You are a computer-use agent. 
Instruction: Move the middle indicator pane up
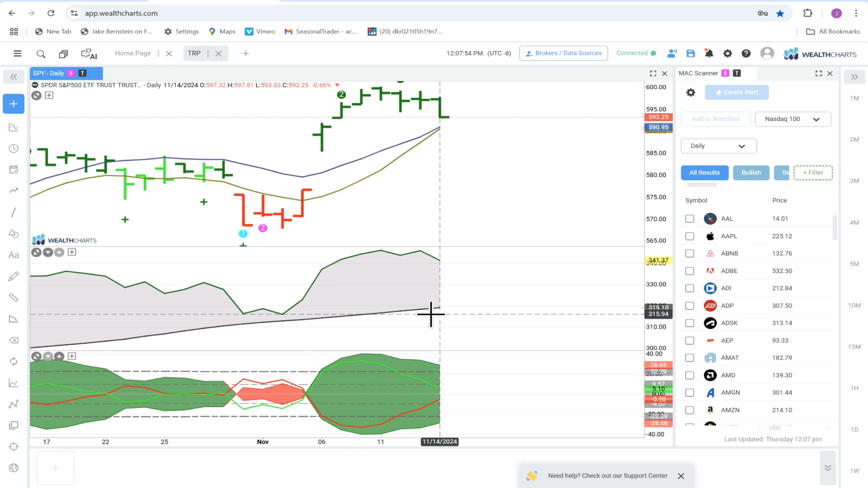pyautogui.click(x=59, y=252)
